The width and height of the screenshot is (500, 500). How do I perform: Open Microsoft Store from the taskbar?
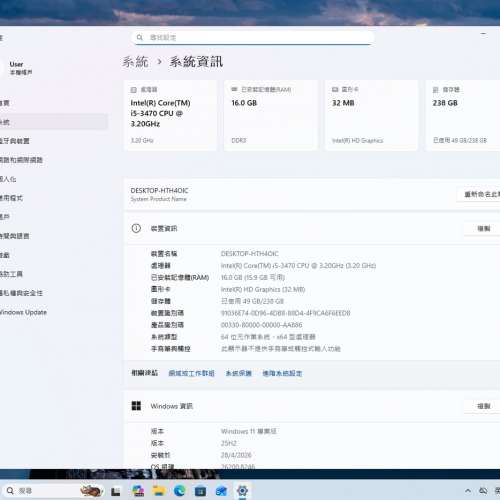tap(200, 491)
